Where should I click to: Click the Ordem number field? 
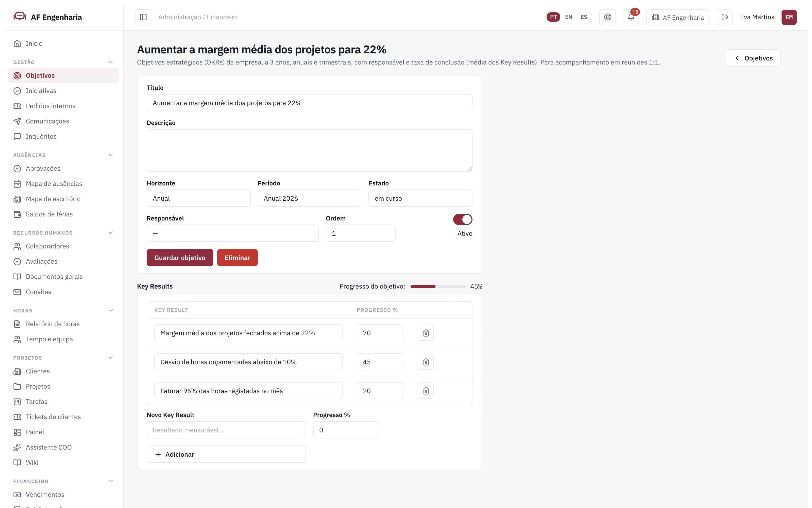[x=361, y=233]
